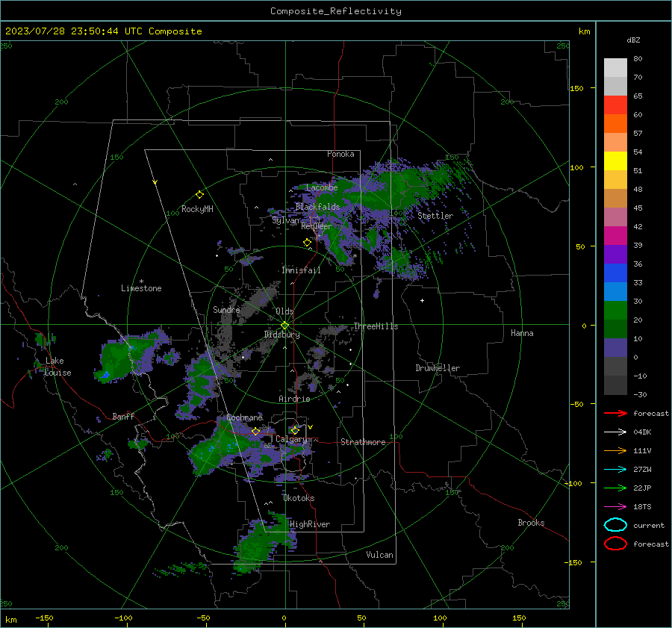This screenshot has height=628, width=672.
Task: Click the 'HighRiver' city label
Action: tap(310, 524)
